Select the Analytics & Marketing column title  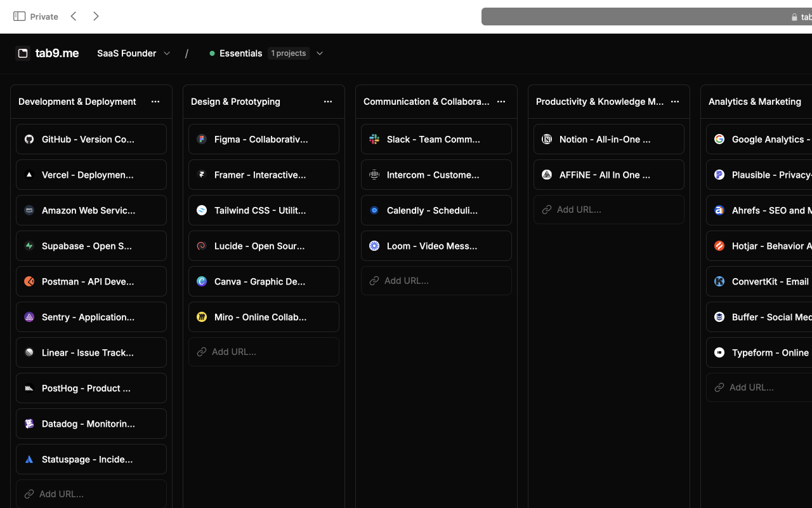755,102
